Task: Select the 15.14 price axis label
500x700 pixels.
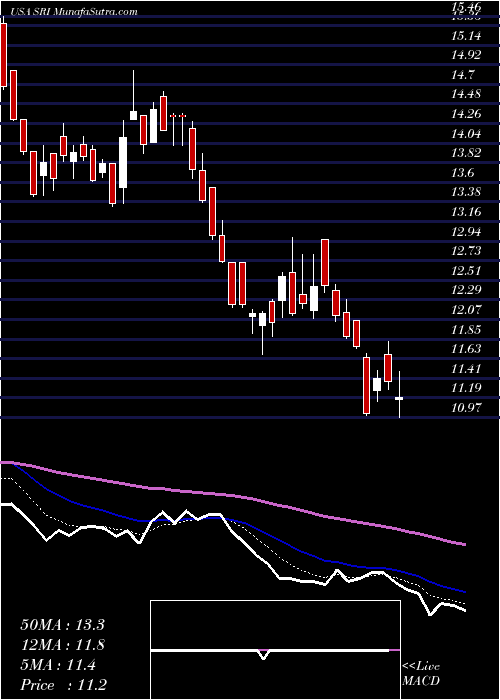Action: pos(467,35)
